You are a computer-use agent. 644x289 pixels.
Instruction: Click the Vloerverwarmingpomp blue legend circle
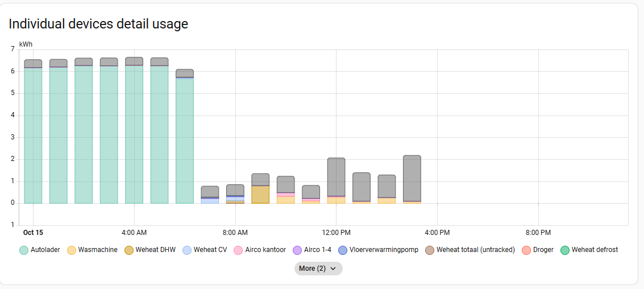343,250
